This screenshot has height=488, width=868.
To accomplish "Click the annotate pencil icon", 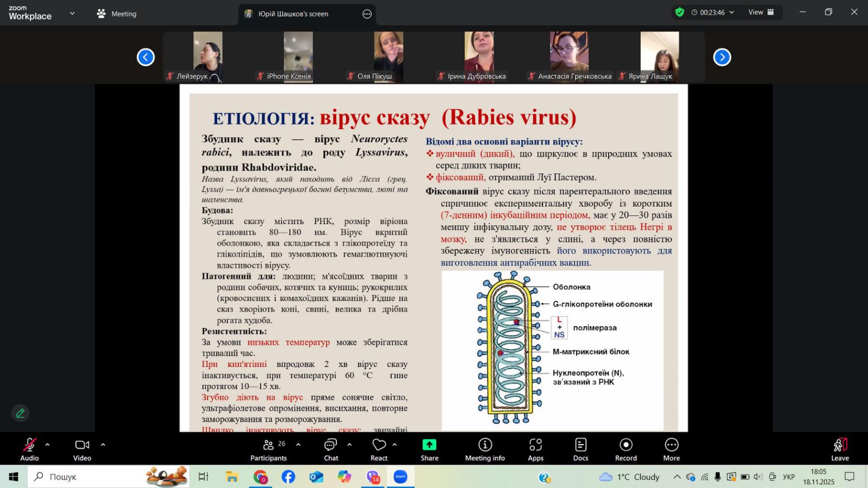I will [x=21, y=413].
